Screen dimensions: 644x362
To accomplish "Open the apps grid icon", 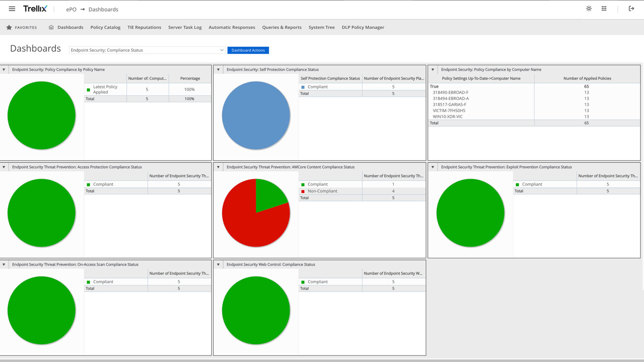I will 604,8.
